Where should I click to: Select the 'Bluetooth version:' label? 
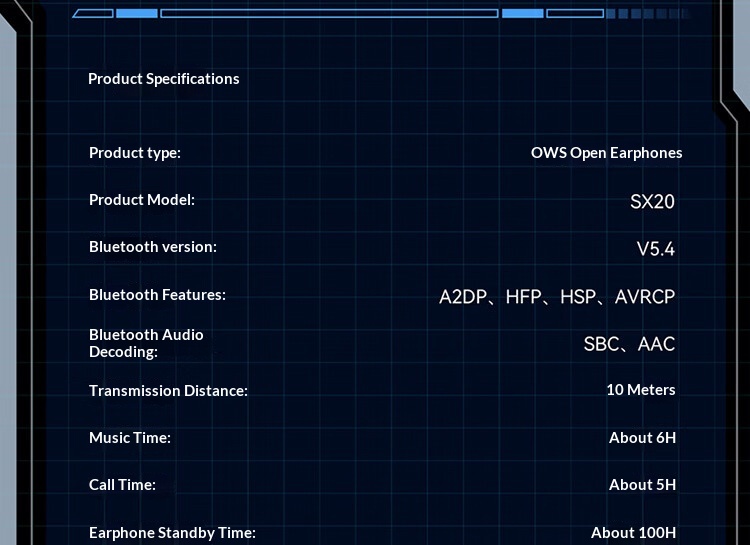153,246
